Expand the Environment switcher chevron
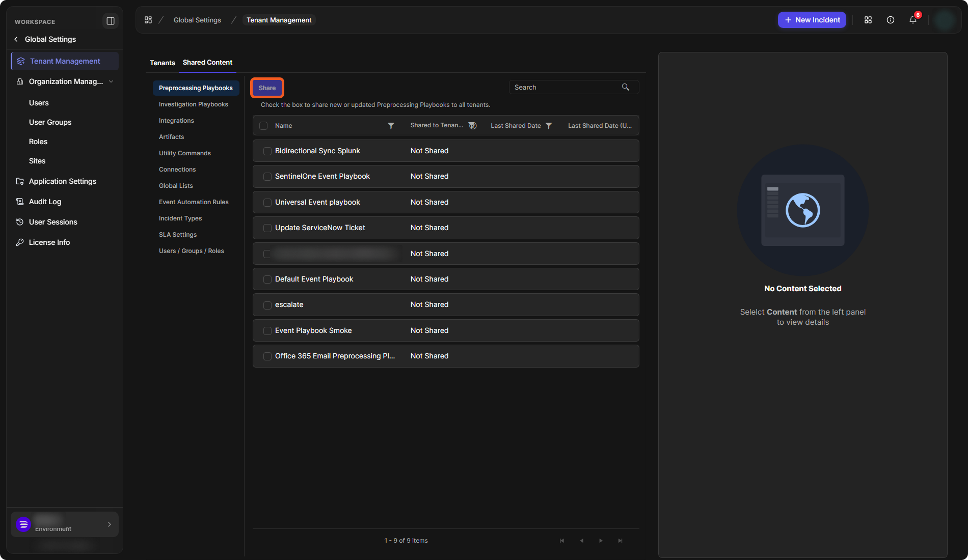The height and width of the screenshot is (560, 968). pyautogui.click(x=109, y=524)
